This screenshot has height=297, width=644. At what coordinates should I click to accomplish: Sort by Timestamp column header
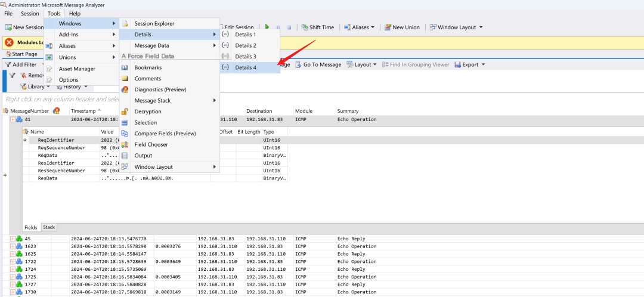(x=83, y=111)
